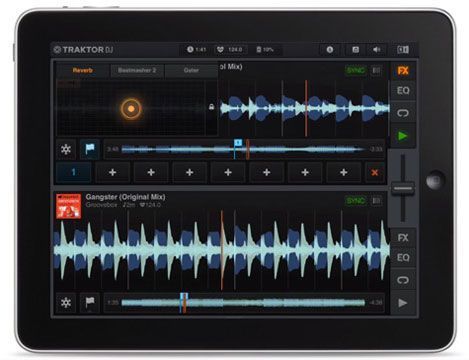Tap the remaining time -2:33 on top deck
The height and width of the screenshot is (360, 469).
click(376, 149)
